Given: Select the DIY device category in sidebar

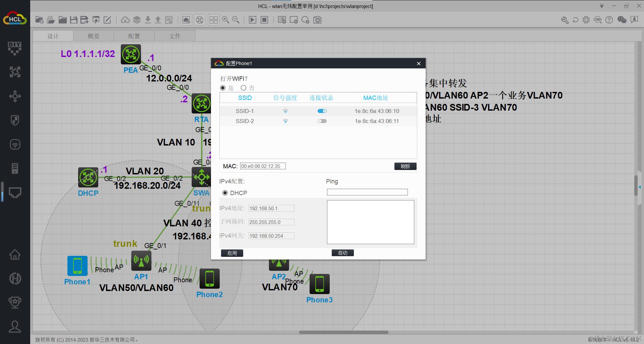Looking at the screenshot, I should coord(15,48).
